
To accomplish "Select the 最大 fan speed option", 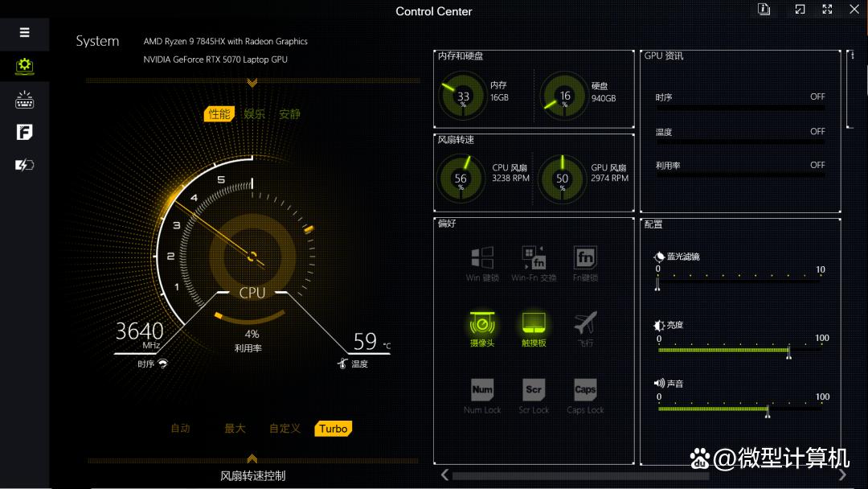I will pos(235,429).
